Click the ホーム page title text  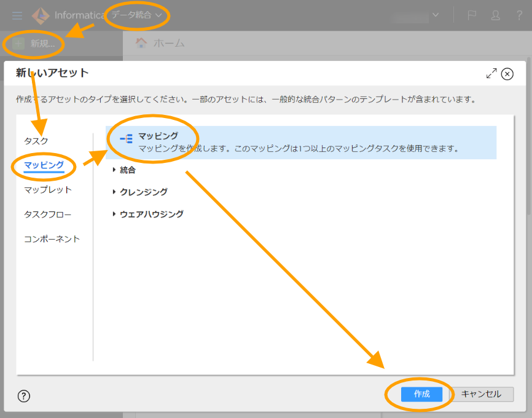(169, 44)
